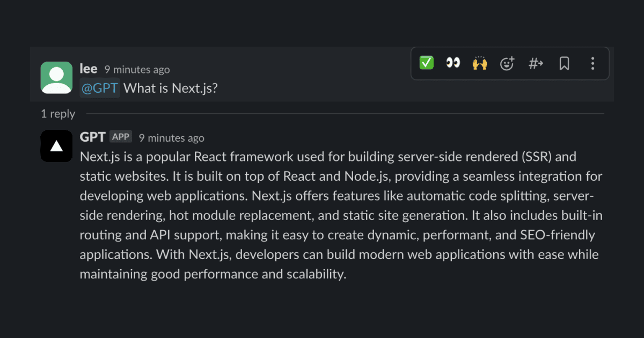This screenshot has width=644, height=338.
Task: React with the eyes emoji
Action: (x=453, y=63)
